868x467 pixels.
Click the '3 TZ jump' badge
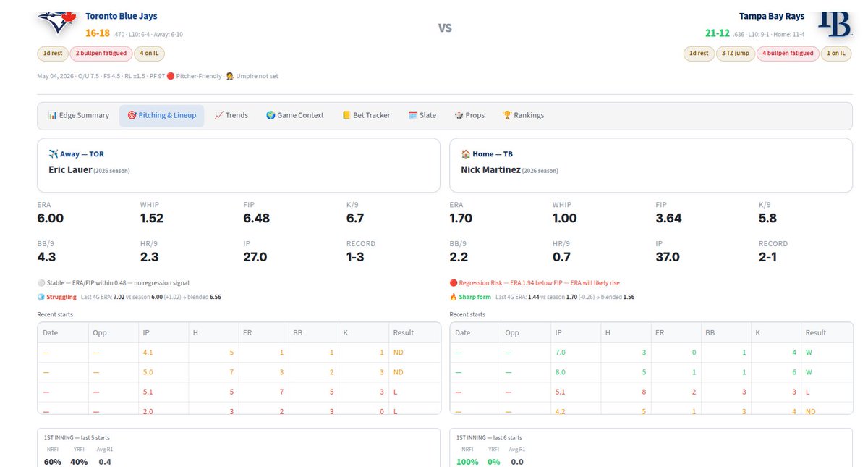coord(735,53)
